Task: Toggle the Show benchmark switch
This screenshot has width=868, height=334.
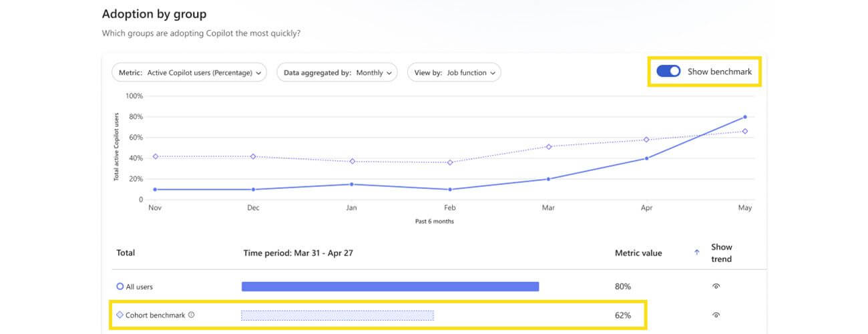Action: point(668,71)
